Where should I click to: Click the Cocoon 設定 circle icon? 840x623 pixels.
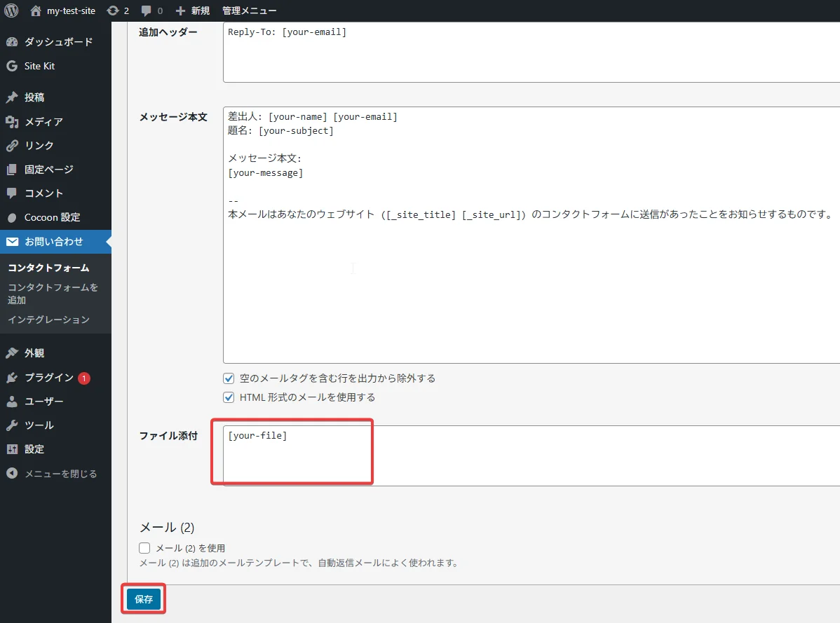click(12, 218)
